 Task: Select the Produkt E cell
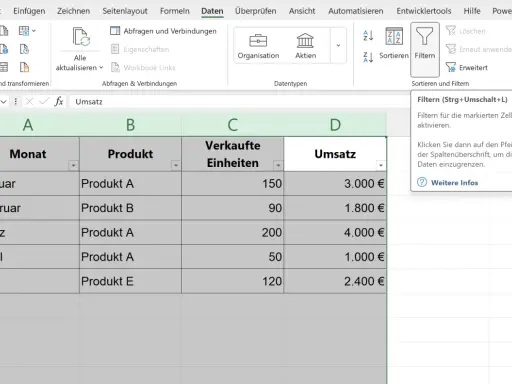pyautogui.click(x=130, y=281)
